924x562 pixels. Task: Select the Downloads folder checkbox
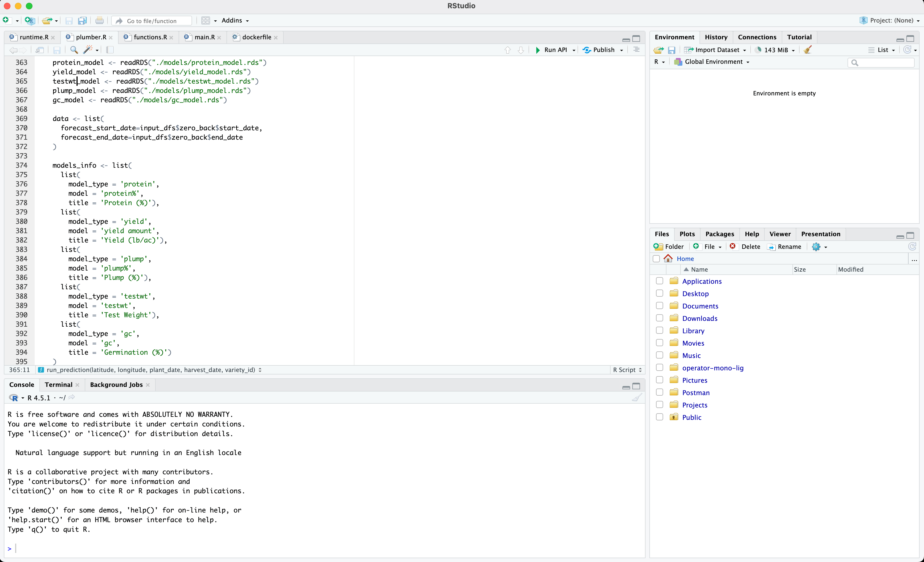(x=659, y=318)
